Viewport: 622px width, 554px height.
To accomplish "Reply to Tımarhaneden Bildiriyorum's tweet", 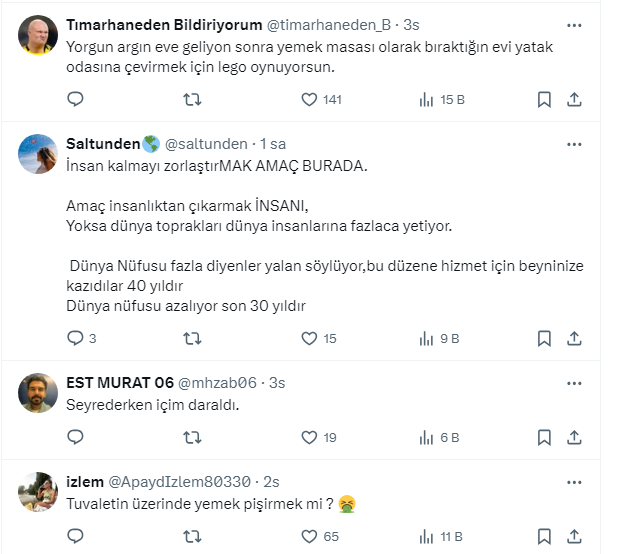I will pos(75,99).
